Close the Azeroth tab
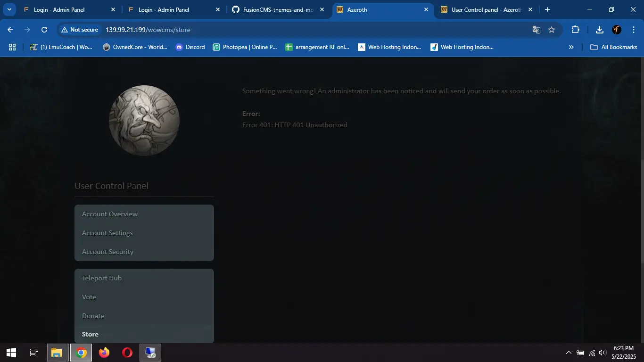The height and width of the screenshot is (362, 644). coord(426,9)
